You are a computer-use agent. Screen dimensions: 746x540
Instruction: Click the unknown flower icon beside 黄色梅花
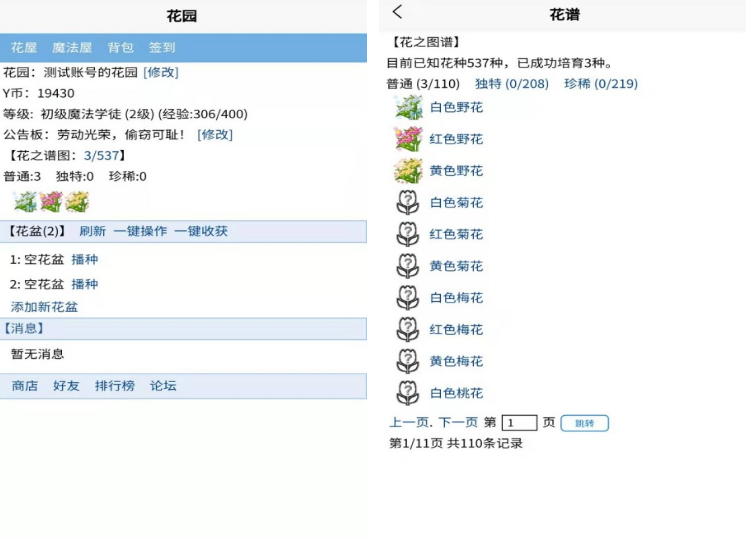408,361
